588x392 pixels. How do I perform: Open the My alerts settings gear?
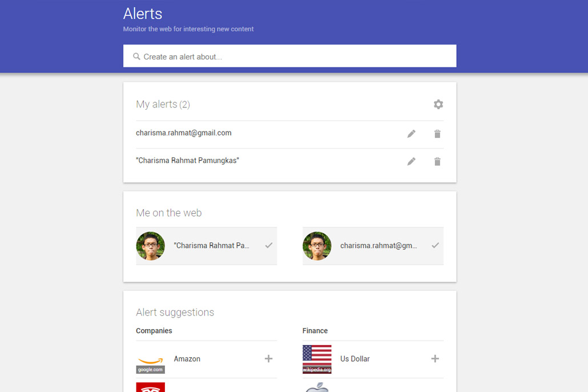438,104
